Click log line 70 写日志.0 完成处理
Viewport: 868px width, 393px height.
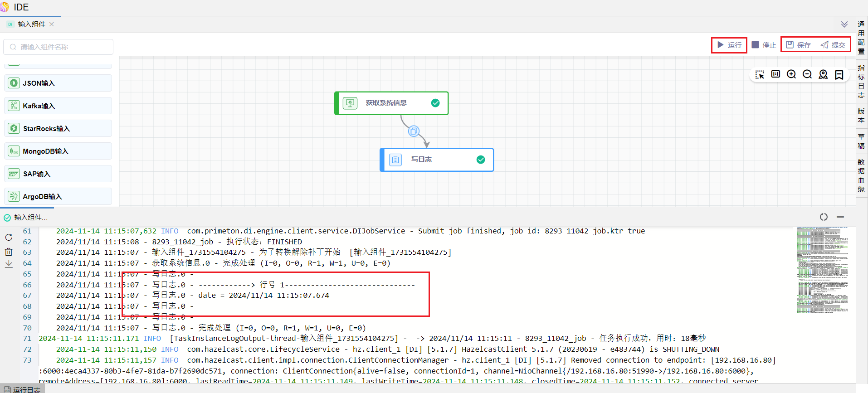click(x=211, y=328)
